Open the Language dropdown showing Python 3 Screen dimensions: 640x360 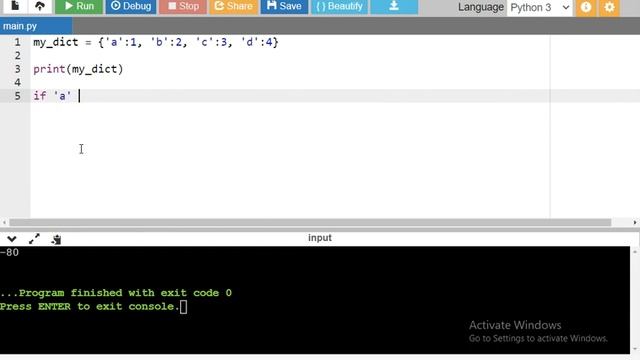540,7
